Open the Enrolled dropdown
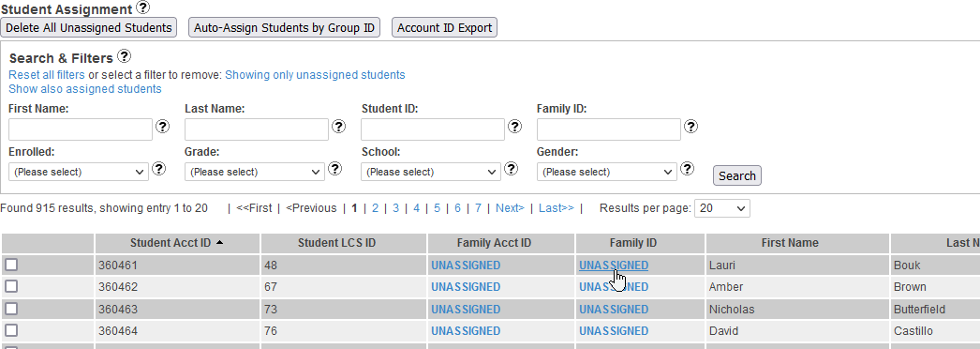The width and height of the screenshot is (980, 349). point(79,172)
